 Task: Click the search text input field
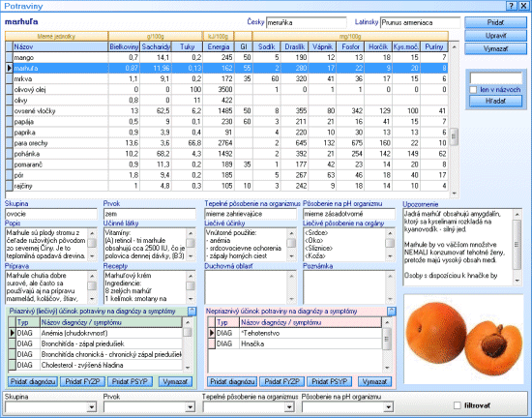click(x=495, y=78)
